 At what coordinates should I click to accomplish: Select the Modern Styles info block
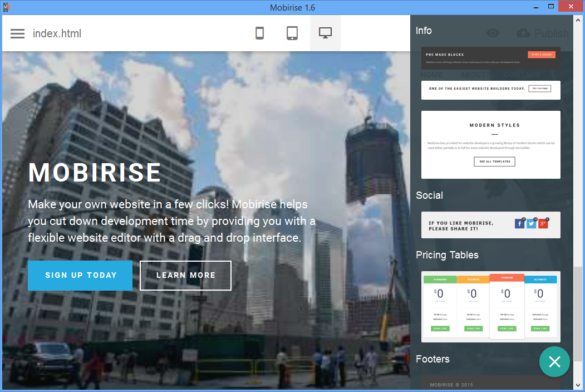click(x=490, y=144)
